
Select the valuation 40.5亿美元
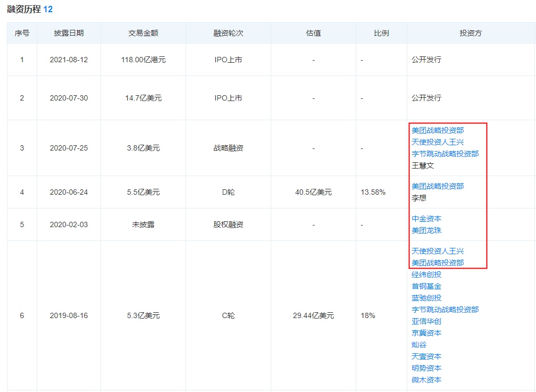[314, 192]
